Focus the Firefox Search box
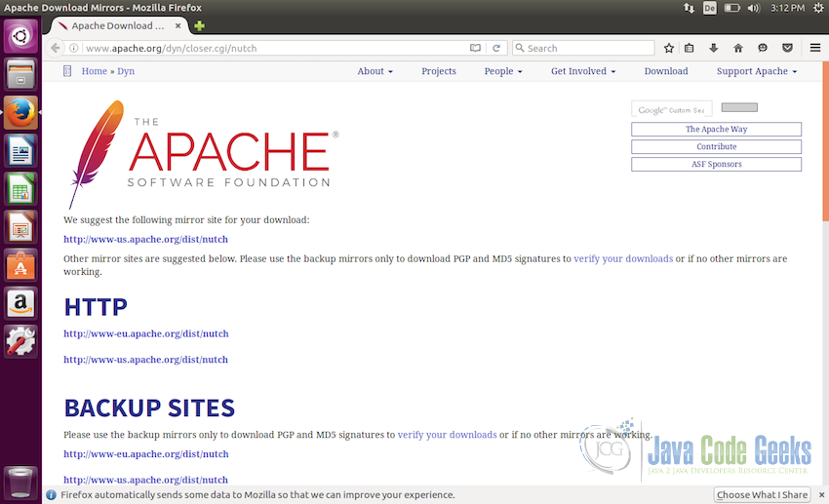 pos(583,48)
